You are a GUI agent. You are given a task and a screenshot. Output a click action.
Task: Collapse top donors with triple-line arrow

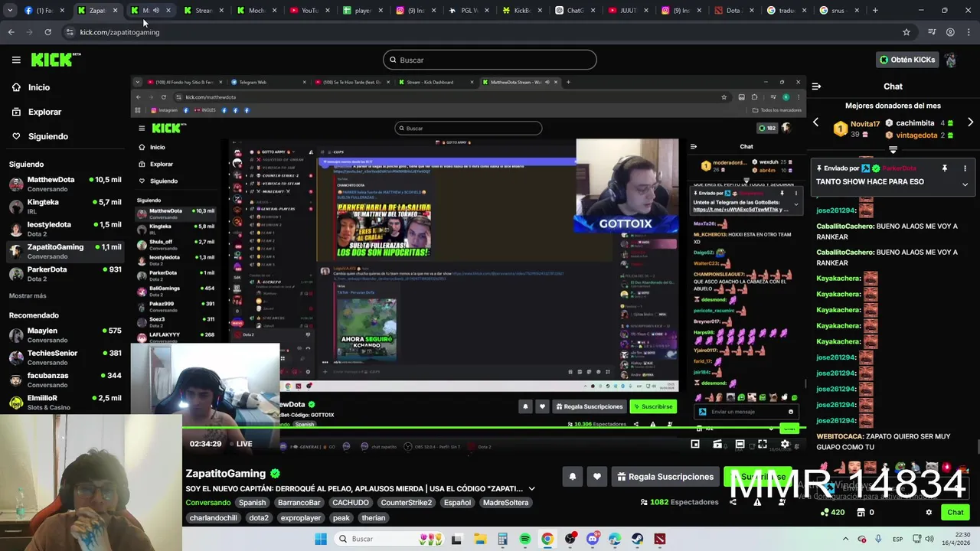(x=893, y=149)
